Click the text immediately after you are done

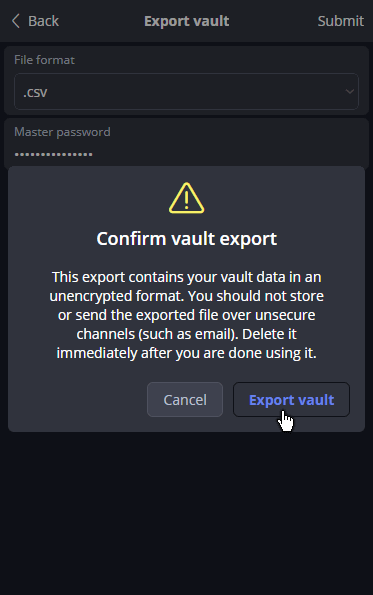click(x=160, y=353)
